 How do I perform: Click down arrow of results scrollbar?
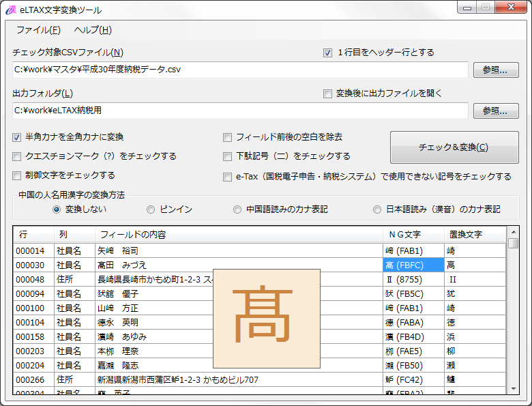(x=514, y=389)
